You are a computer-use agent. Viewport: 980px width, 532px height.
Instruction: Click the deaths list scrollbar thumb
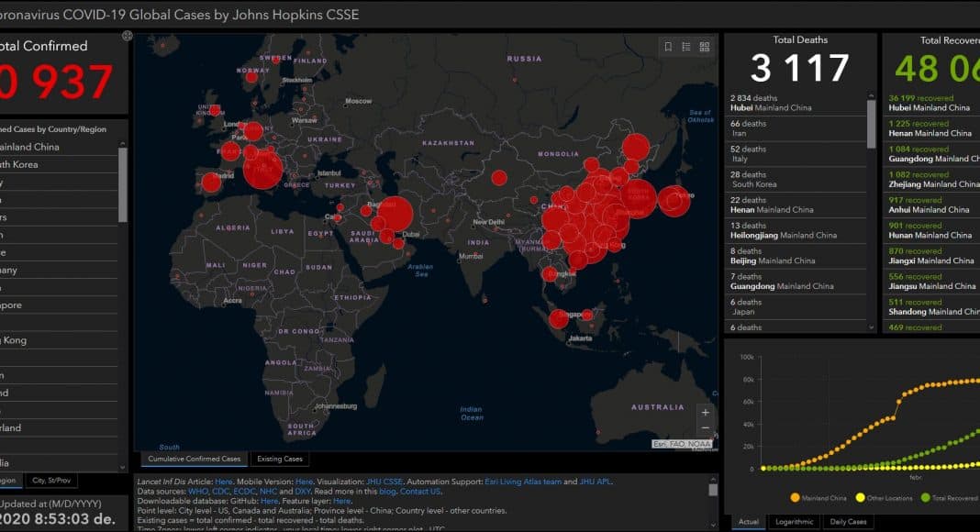[871, 124]
